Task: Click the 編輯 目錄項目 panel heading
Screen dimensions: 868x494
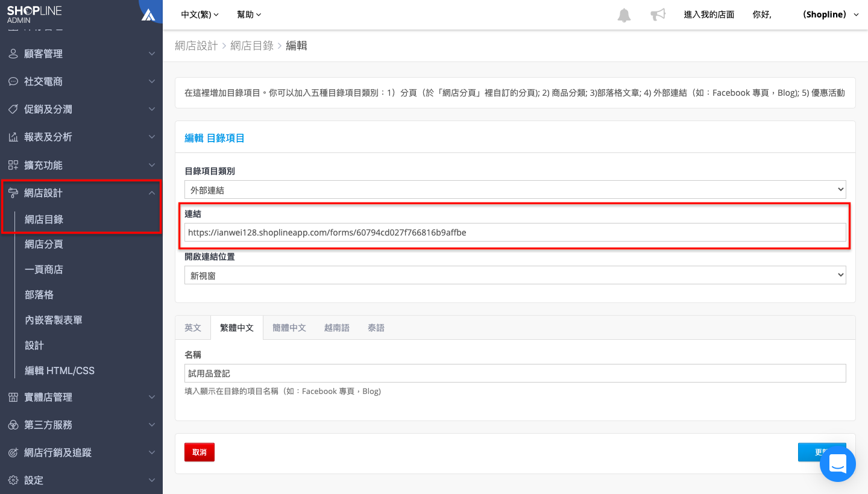Action: (x=215, y=138)
